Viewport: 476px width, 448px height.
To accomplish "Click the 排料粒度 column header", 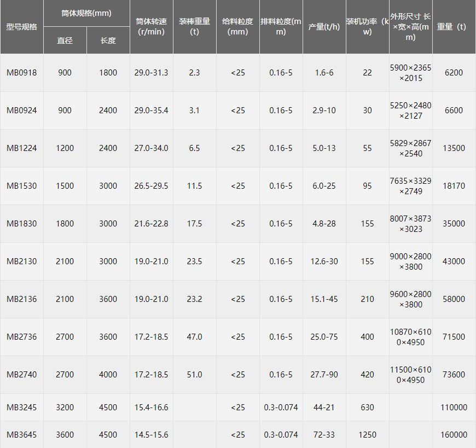I will click(281, 27).
